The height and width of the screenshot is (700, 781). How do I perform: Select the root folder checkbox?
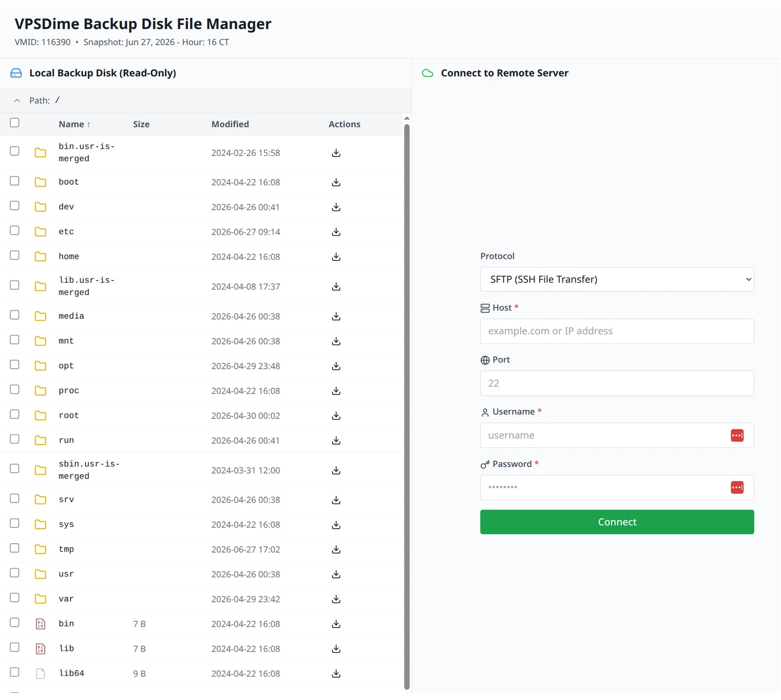15,414
